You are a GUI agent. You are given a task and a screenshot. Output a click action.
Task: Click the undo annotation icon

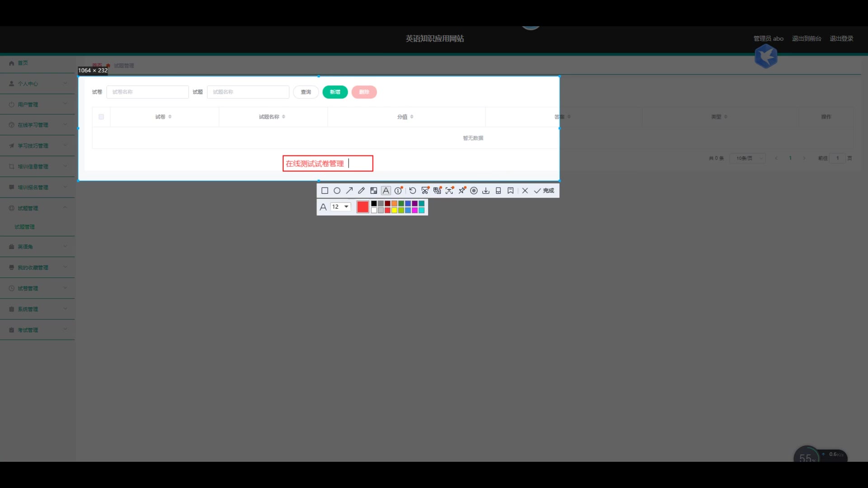[412, 191]
